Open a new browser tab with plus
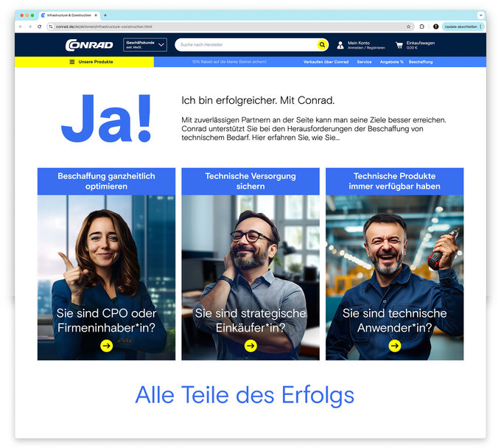This screenshot has width=501, height=448. 105,15
